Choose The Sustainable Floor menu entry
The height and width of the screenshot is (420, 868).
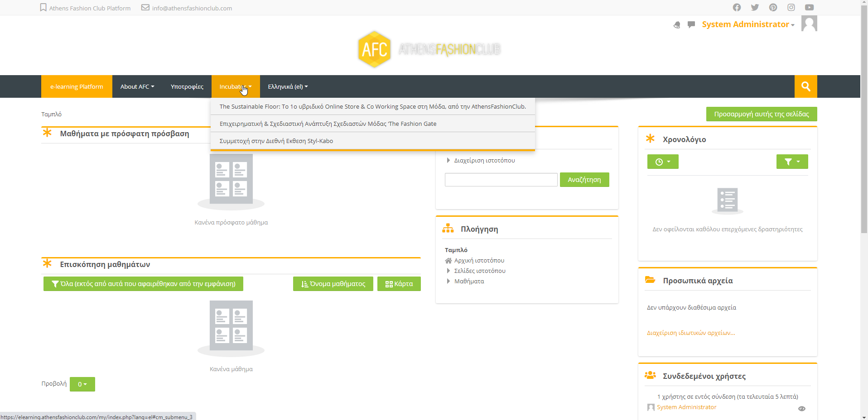point(372,106)
